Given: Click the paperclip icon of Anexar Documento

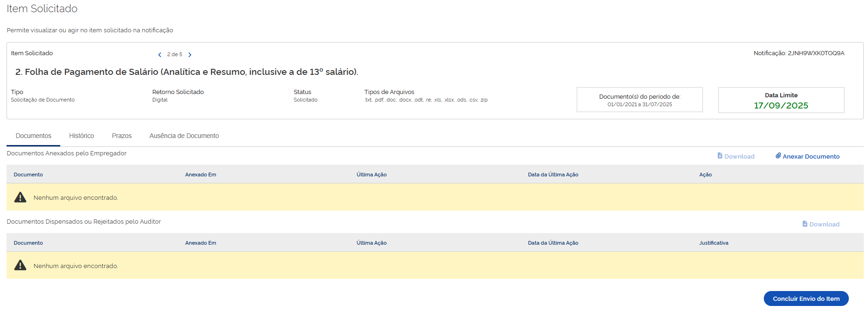Looking at the screenshot, I should (778, 156).
